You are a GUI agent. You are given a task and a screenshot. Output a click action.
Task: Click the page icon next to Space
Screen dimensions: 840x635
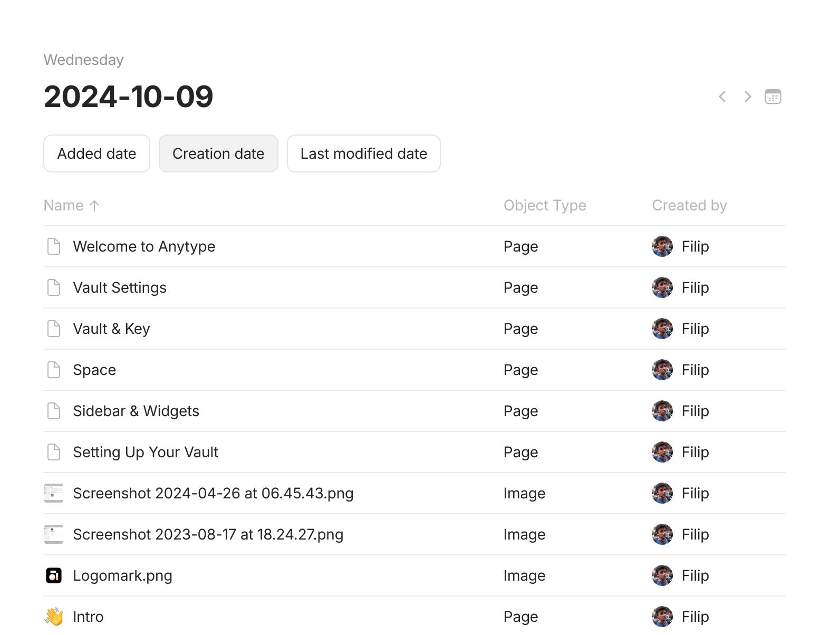[x=54, y=370]
